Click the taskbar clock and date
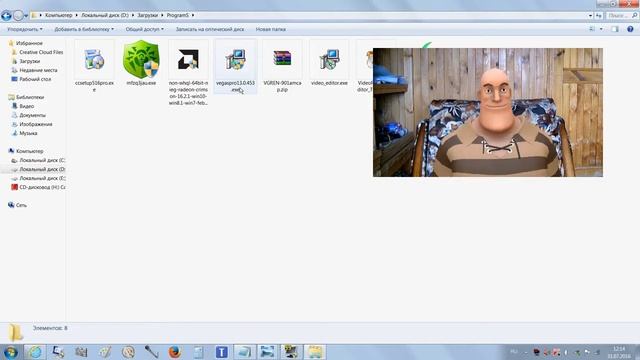Screen dimensions: 640x360 coord(619,352)
